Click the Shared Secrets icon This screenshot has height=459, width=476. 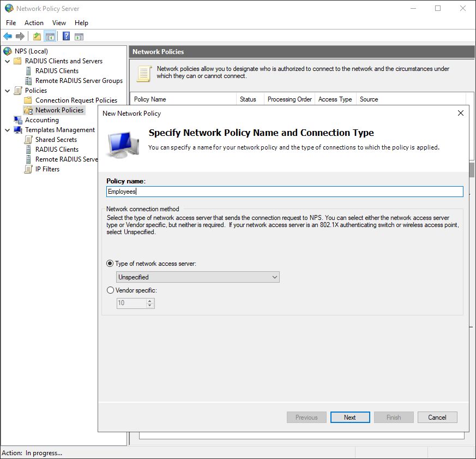(x=28, y=140)
